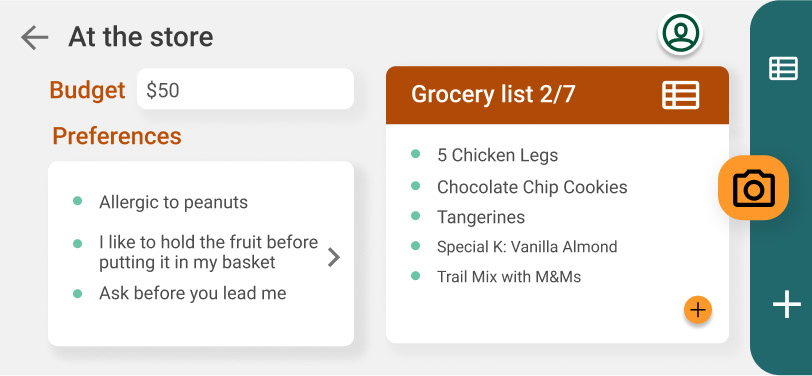This screenshot has width=812, height=376.
Task: Click the Grocery list 2/7 header
Action: tap(557, 95)
